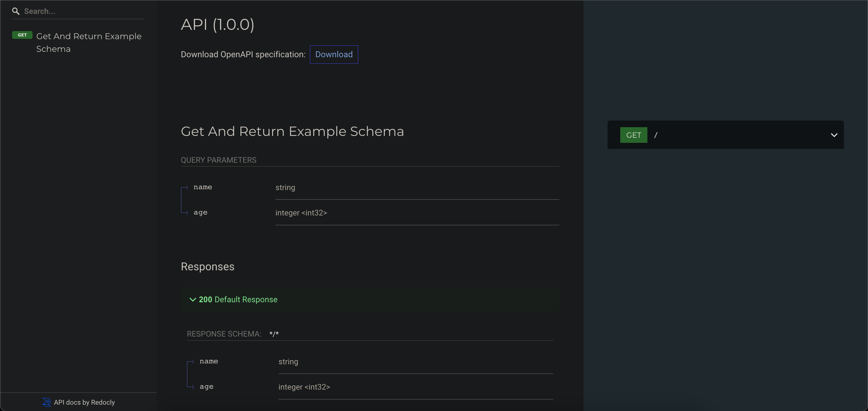This screenshot has width=868, height=411.
Task: Open API docs by Redocly link
Action: tap(84, 402)
